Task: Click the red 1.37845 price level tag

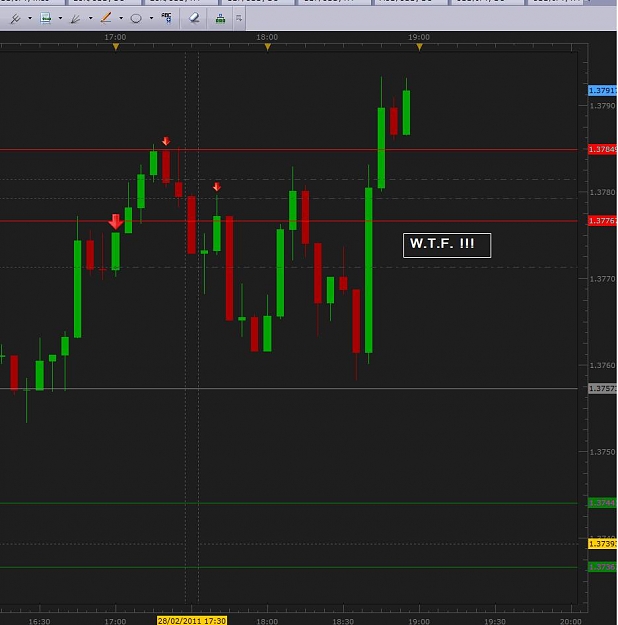Action: coord(602,149)
